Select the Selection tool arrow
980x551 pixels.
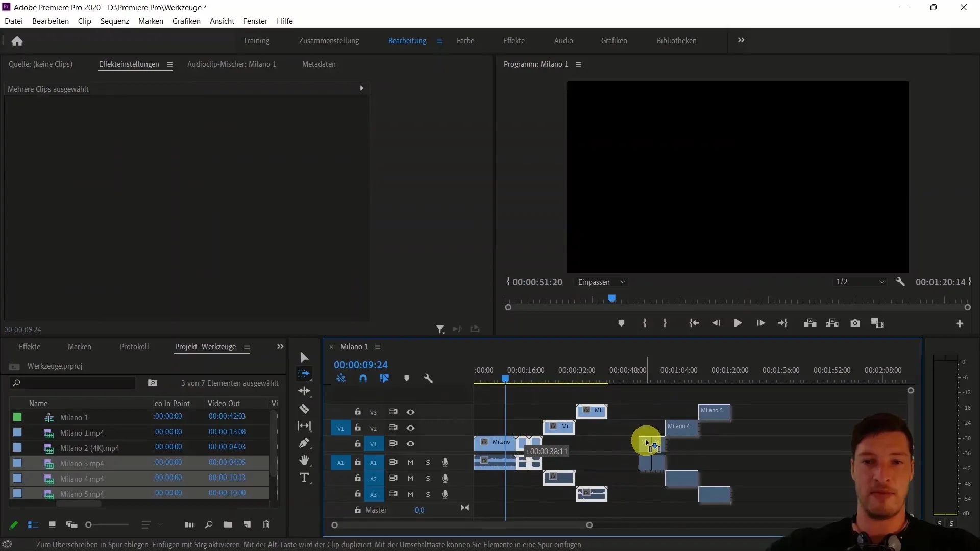point(304,357)
